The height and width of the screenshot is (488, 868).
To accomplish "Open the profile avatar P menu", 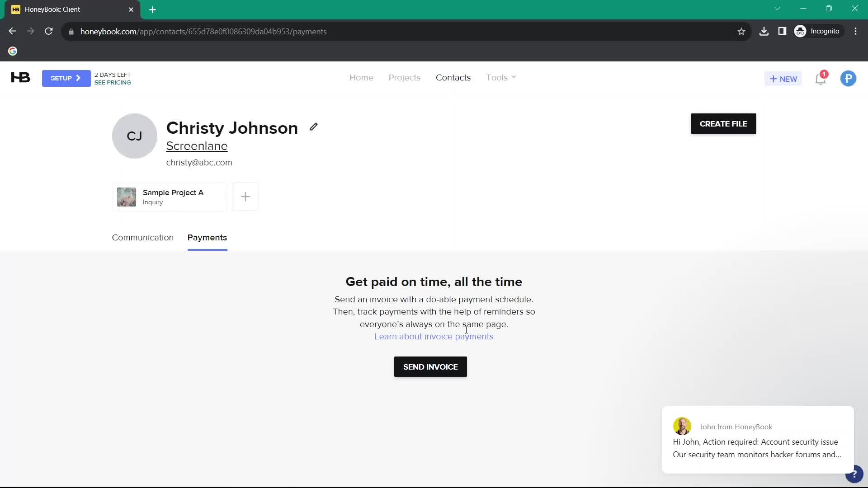I will (848, 79).
